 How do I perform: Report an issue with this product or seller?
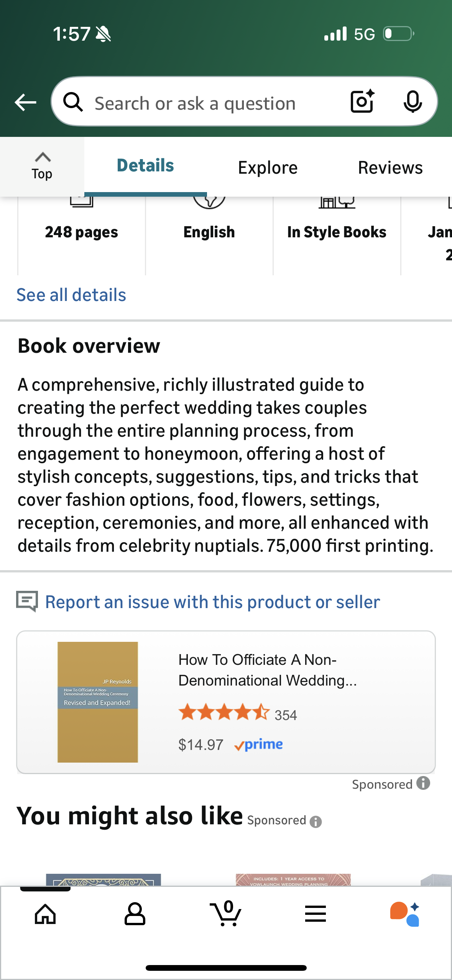coord(212,601)
